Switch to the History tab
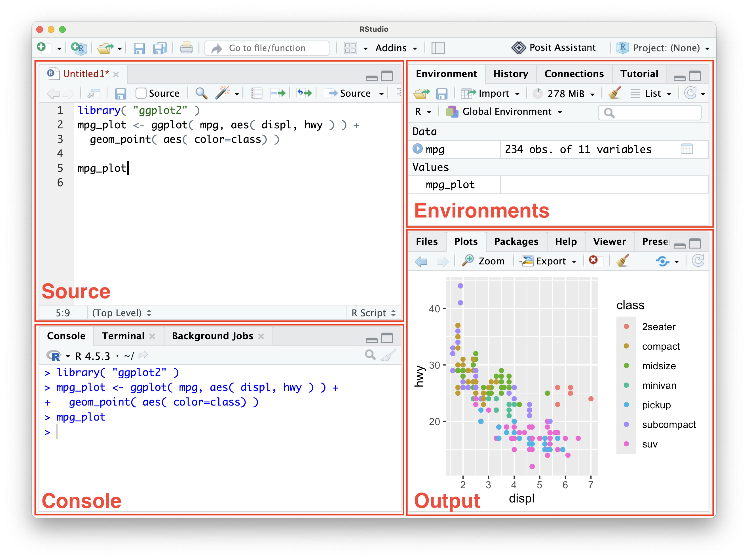The image size is (748, 560). click(510, 74)
